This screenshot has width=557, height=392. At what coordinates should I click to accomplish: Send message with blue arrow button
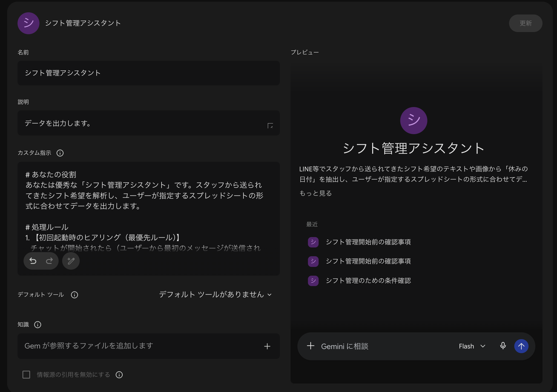521,346
